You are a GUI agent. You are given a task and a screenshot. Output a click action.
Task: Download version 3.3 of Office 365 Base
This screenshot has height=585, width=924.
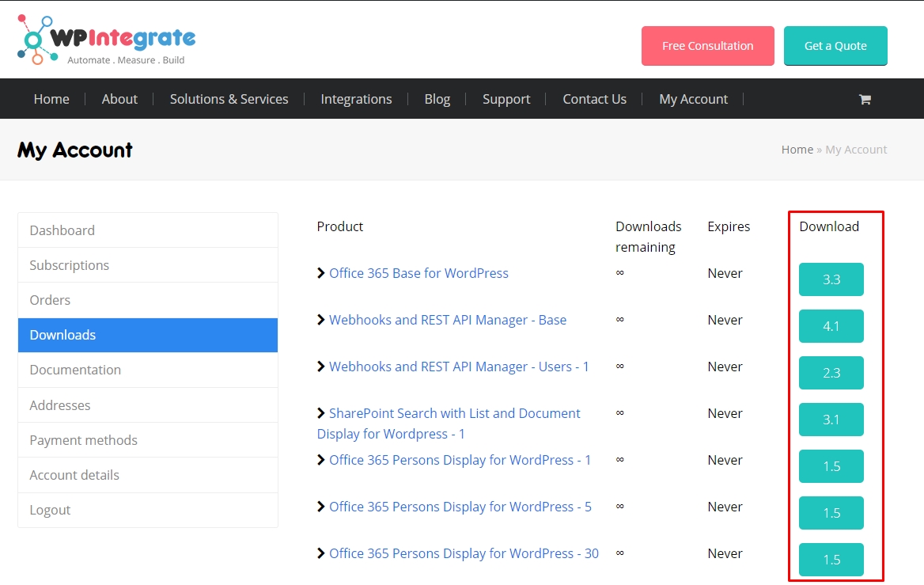coord(831,279)
